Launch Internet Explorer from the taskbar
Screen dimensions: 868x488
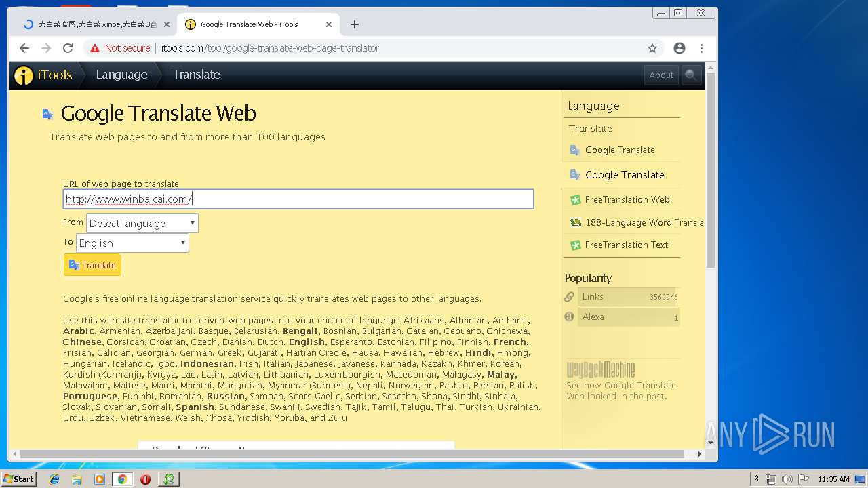click(54, 479)
